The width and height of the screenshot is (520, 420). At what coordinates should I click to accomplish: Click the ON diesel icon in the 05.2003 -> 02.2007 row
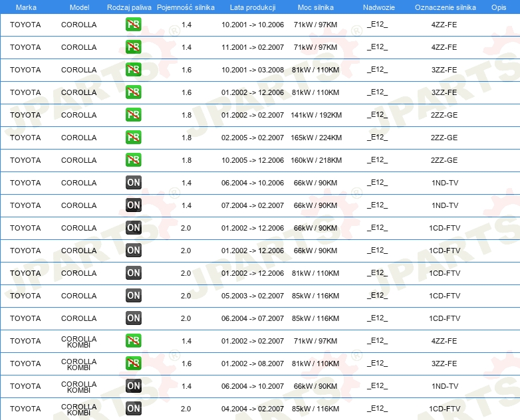pyautogui.click(x=133, y=295)
